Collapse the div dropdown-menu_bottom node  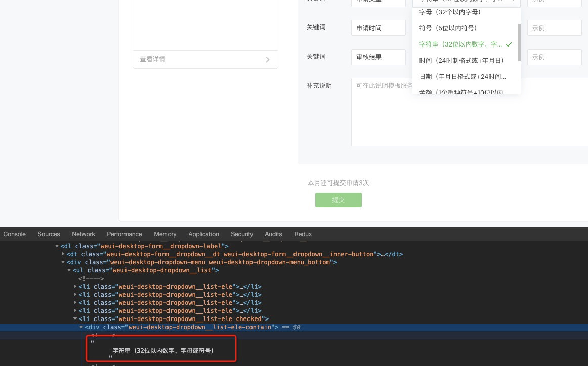(x=63, y=262)
